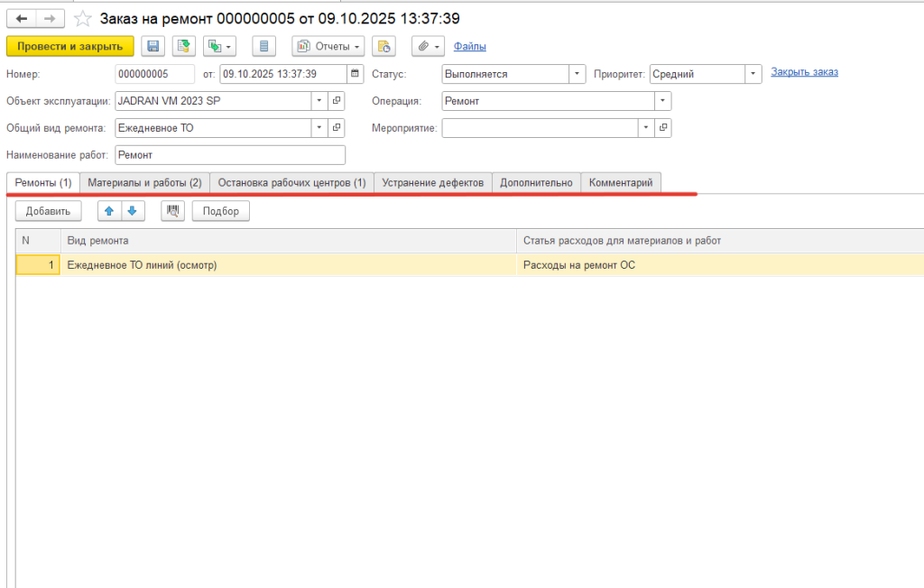Move row down with blue arrow
This screenshot has width=924, height=588.
(131, 211)
